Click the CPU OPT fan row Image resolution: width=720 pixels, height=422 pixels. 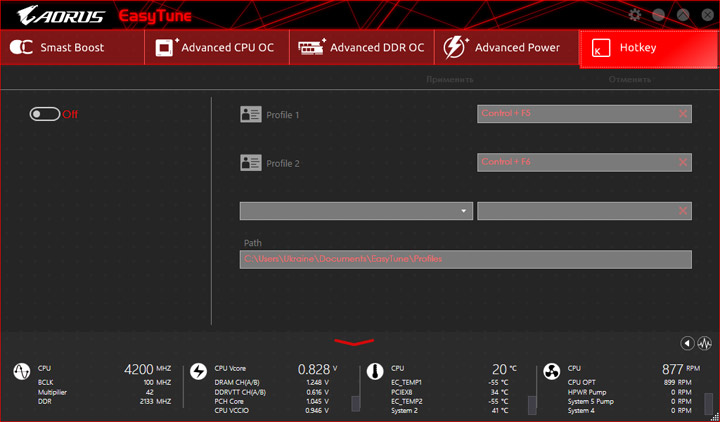[629, 383]
